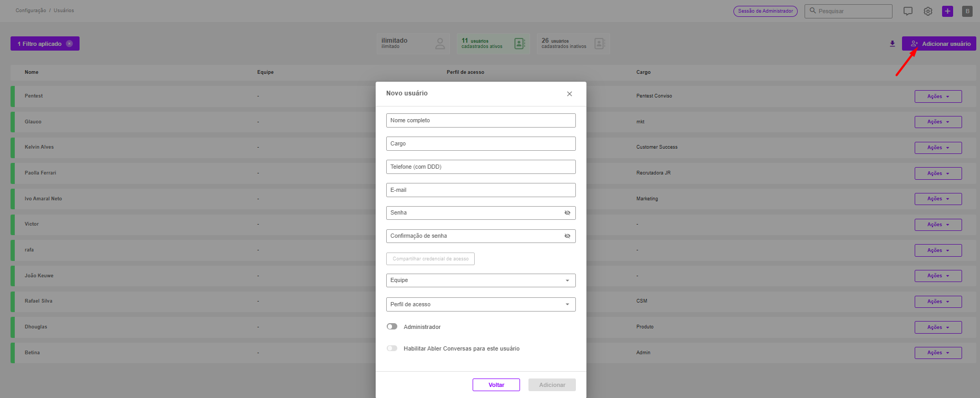The image size is (980, 398).
Task: Focus the Confirmação de senha field
Action: [481, 236]
